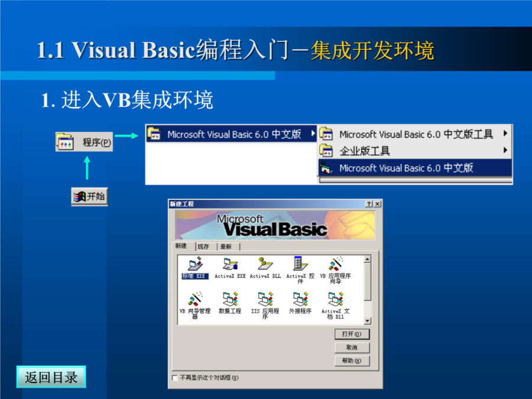Image resolution: width=532 pixels, height=399 pixels.
Task: Click the 取消 button
Action: coord(352,348)
